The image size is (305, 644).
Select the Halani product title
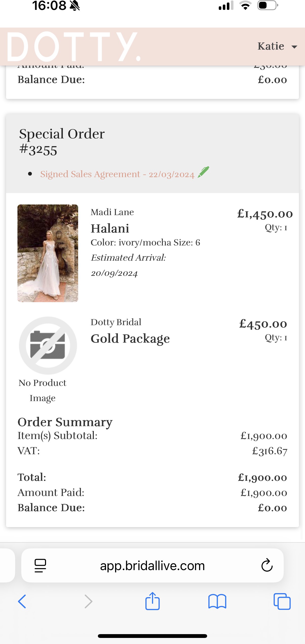pos(110,228)
